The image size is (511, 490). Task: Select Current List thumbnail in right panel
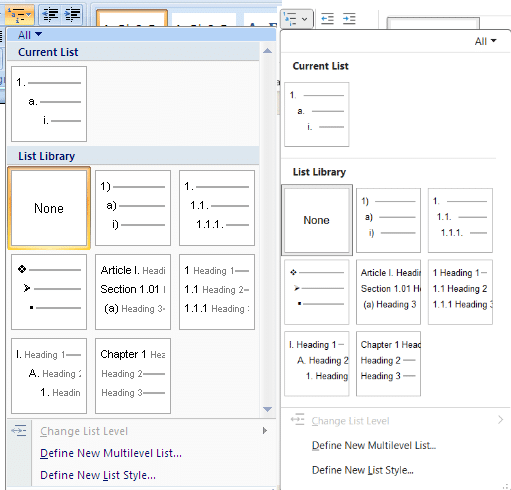tap(317, 115)
